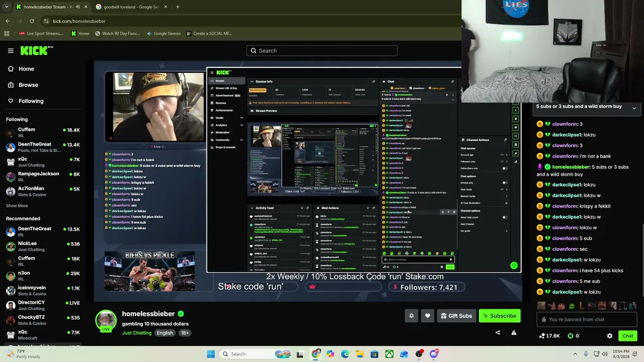Expand the pinned chat message chevron

coord(634,108)
